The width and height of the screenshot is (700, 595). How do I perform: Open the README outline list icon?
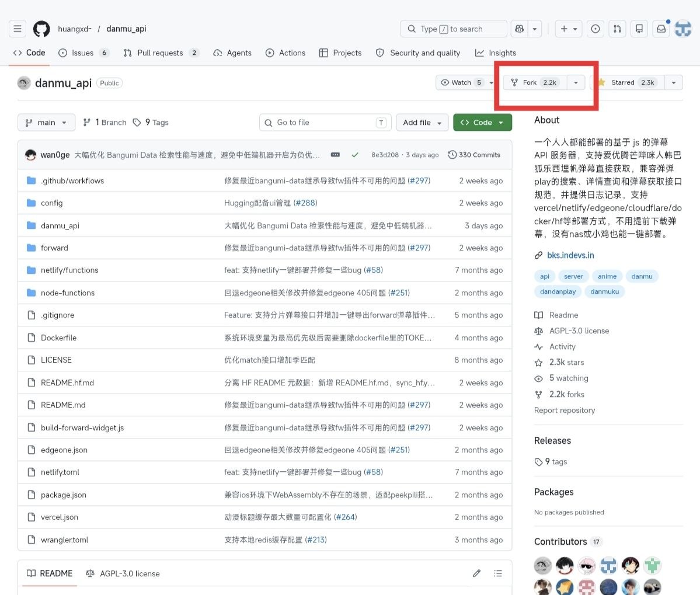tap(498, 573)
